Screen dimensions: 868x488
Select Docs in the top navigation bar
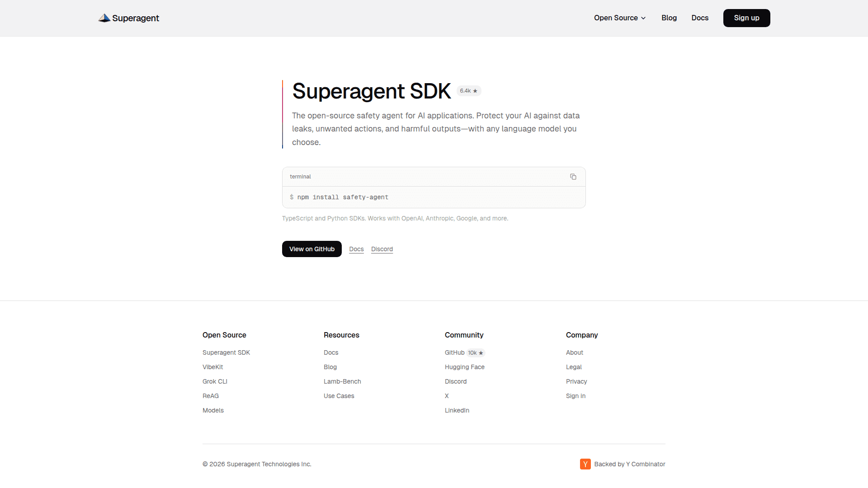click(x=700, y=18)
